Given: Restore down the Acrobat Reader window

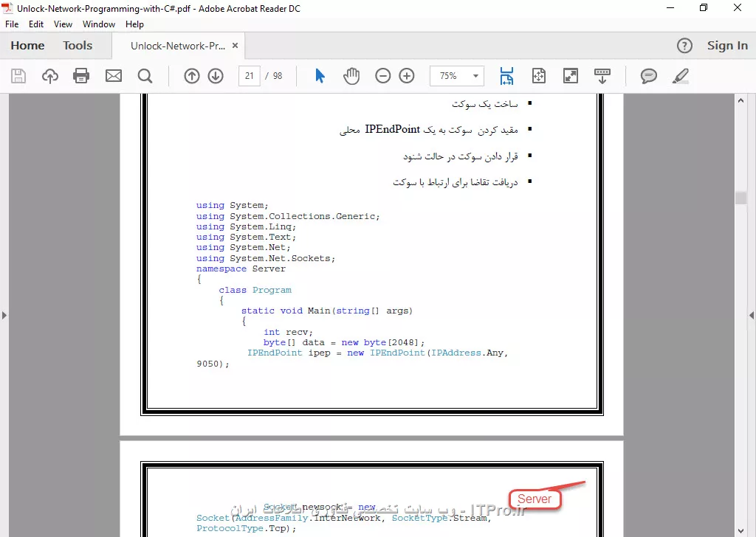Looking at the screenshot, I should click(704, 7).
